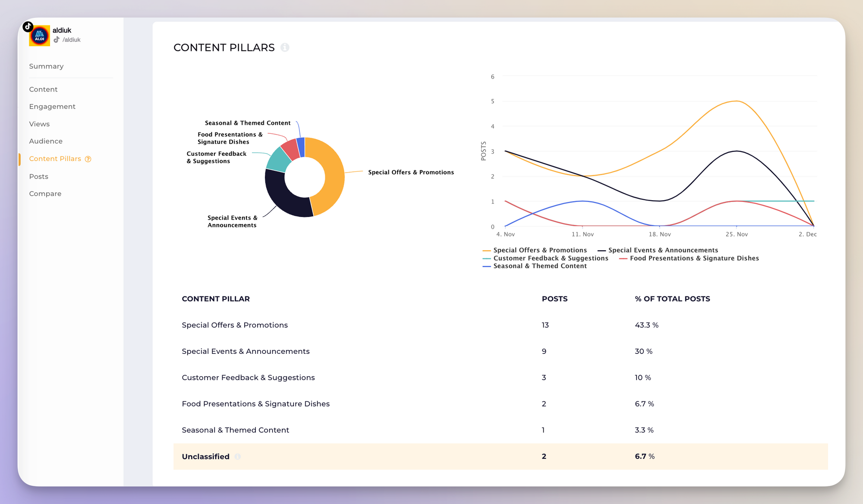Click the Aldi profile logo
Viewport: 863px width, 504px height.
tap(40, 36)
